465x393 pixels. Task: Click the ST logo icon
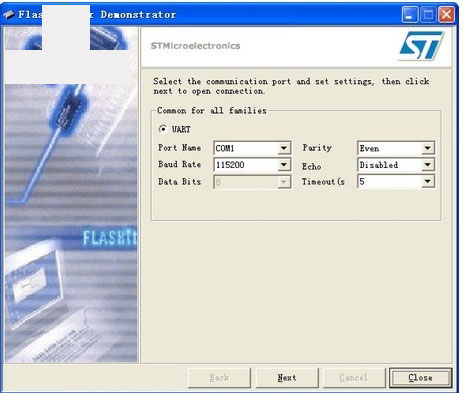pos(422,46)
